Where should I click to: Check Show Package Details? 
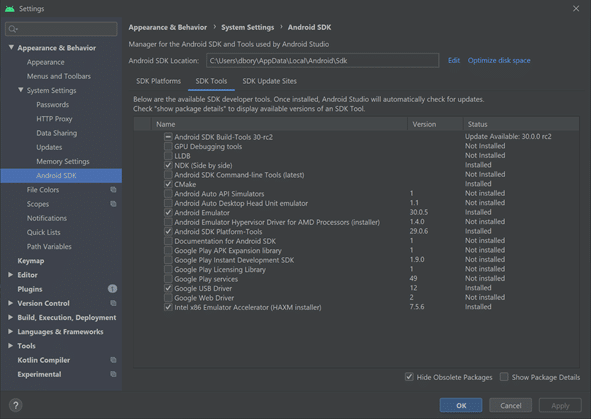[504, 377]
